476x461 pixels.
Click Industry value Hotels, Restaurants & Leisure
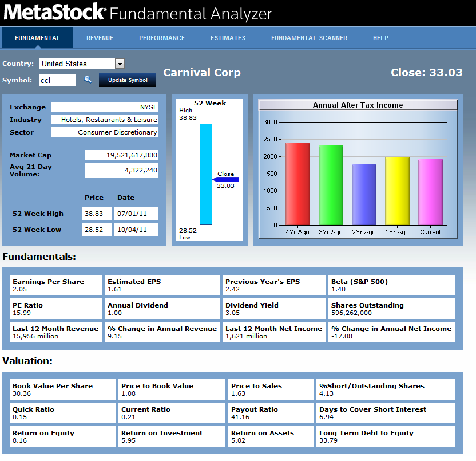(x=105, y=120)
